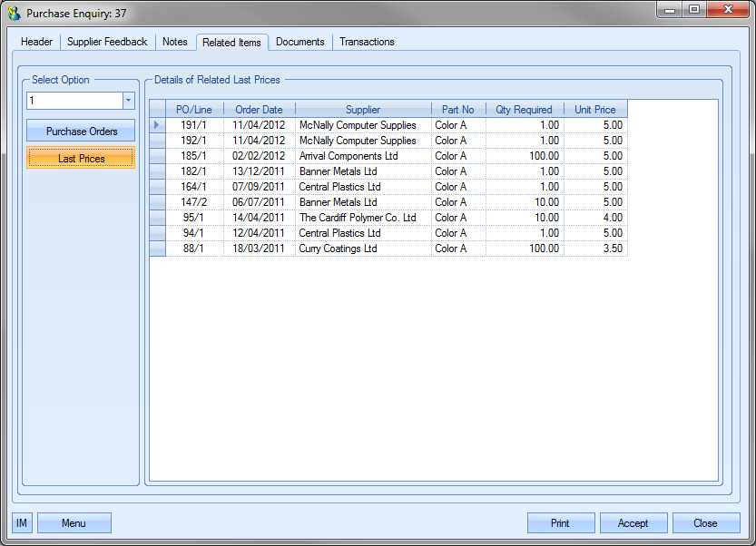
Task: Go to the Transactions tab
Action: point(367,42)
